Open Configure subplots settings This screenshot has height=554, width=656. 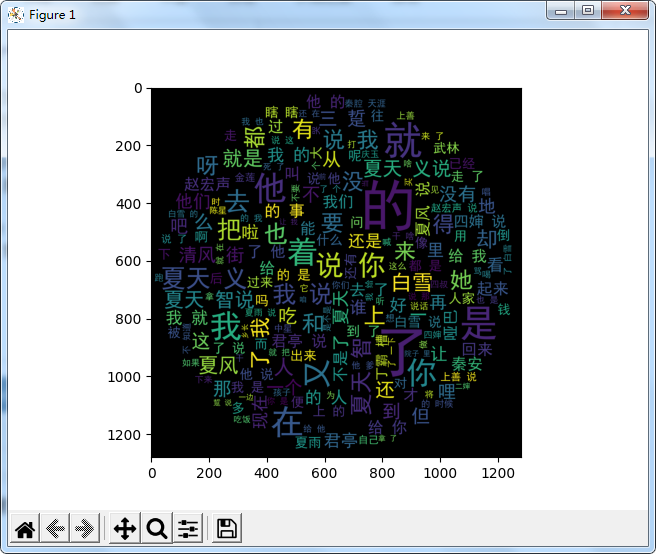pos(188,529)
